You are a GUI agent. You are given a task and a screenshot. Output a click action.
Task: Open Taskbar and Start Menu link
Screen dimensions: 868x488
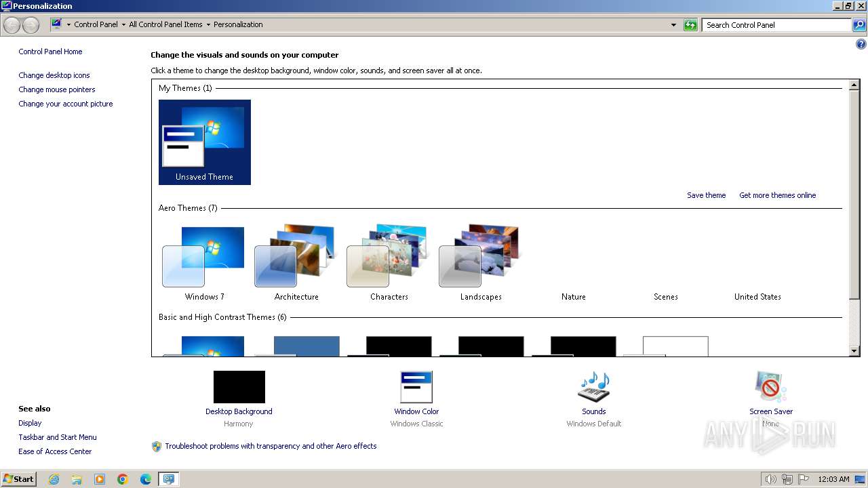coord(58,437)
